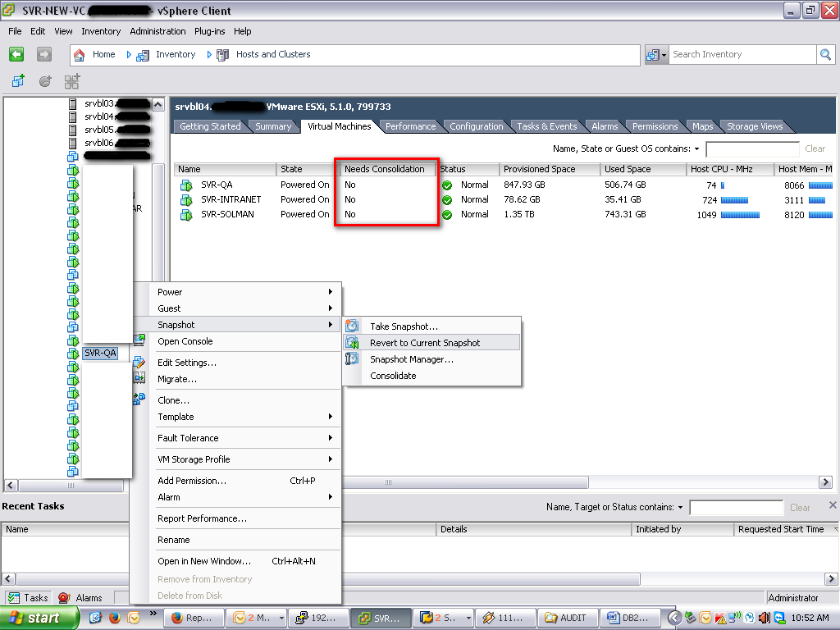Click the Snapshot Manager icon
The width and height of the screenshot is (840, 630).
point(352,359)
